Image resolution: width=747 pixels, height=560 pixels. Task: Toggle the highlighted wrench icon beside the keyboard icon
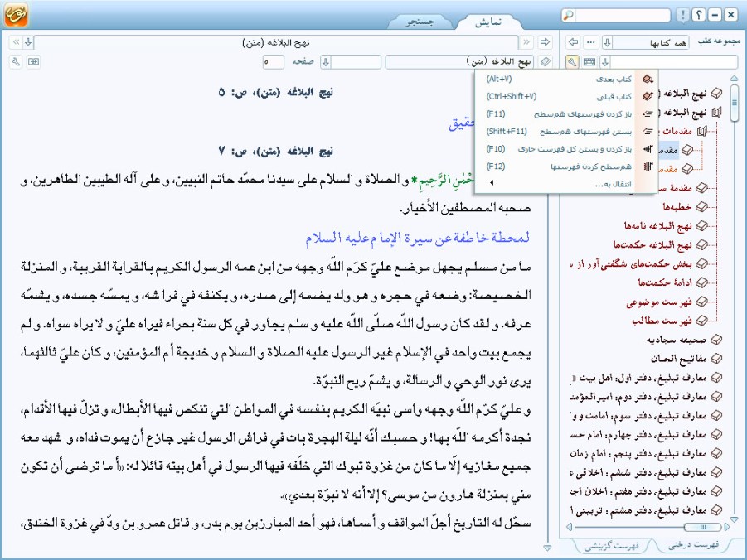573,61
